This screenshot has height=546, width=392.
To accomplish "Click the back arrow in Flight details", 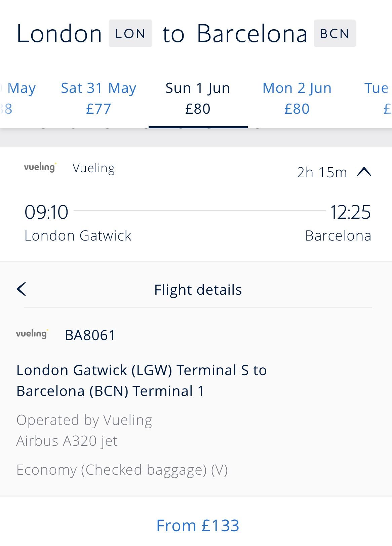I will pos(22,289).
